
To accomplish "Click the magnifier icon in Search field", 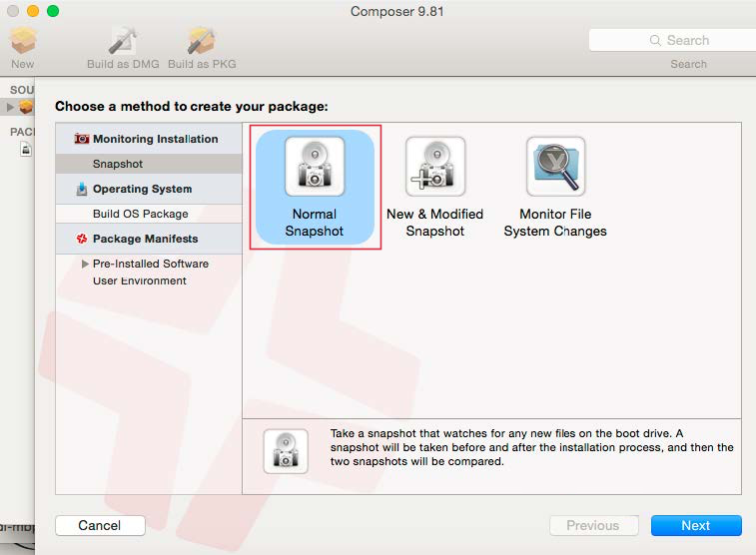I will tap(655, 41).
